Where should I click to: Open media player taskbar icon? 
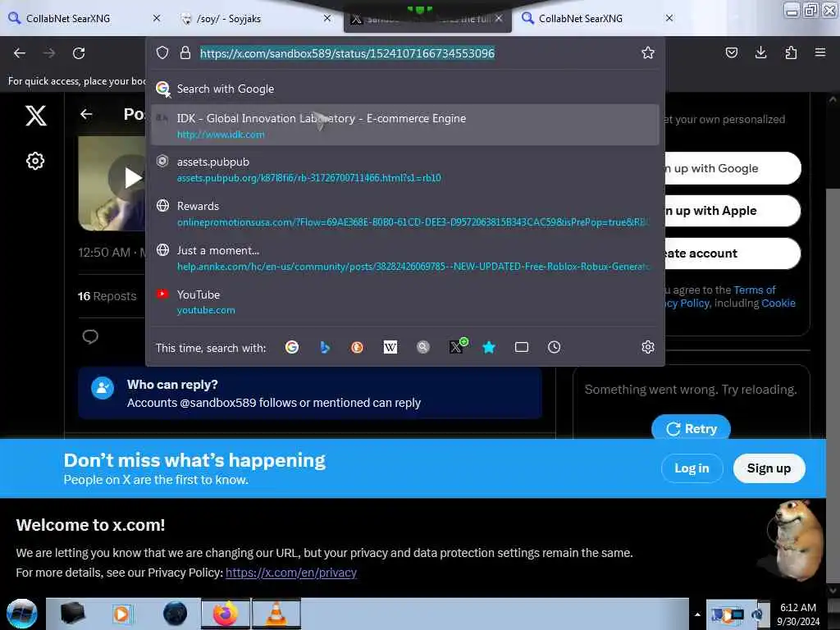(x=122, y=614)
